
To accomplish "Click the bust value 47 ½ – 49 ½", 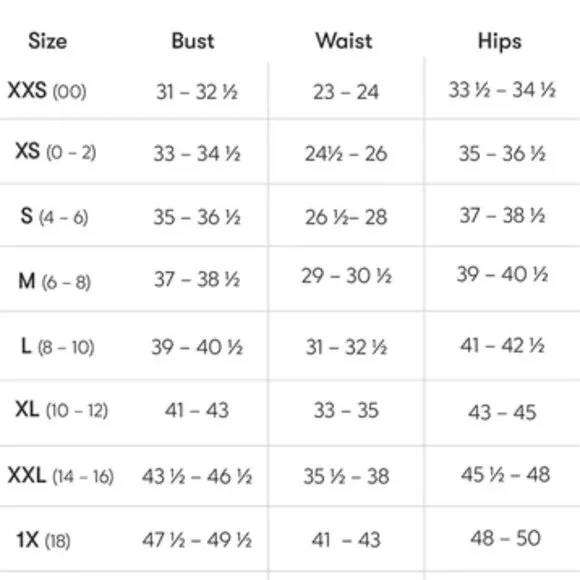I will (197, 540).
